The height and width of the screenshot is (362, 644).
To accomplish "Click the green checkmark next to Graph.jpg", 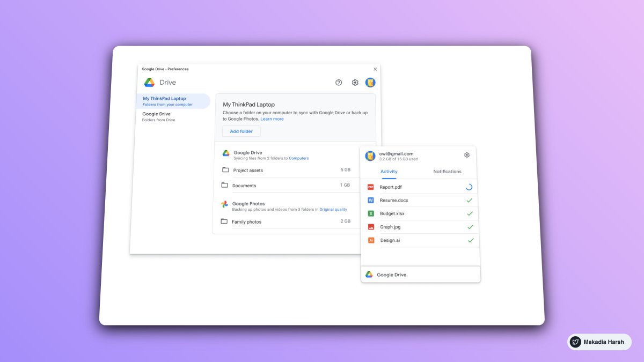I will 471,227.
